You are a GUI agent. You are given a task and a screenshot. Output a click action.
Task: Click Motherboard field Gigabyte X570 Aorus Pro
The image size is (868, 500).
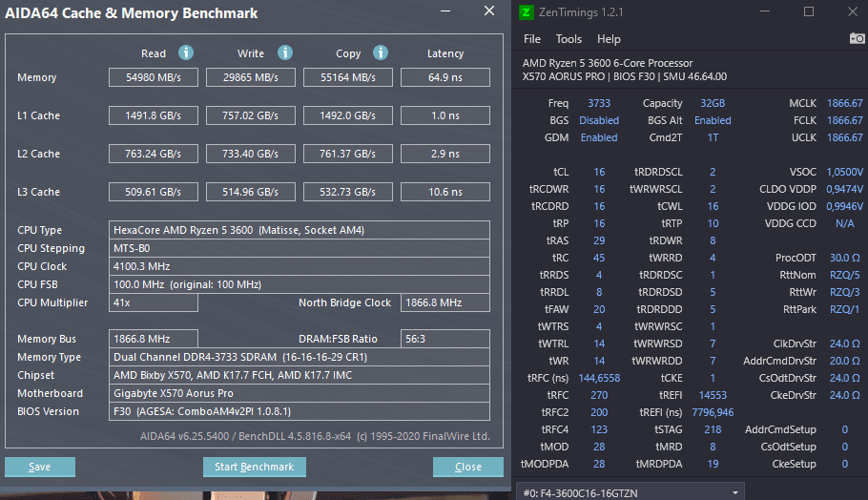coord(300,393)
